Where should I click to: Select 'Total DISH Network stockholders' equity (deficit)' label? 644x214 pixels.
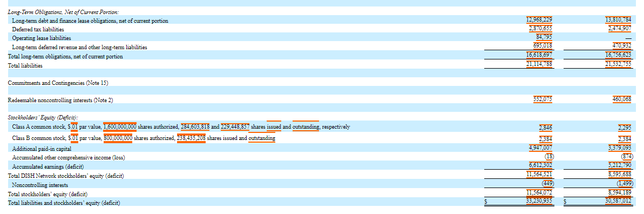pos(66,176)
